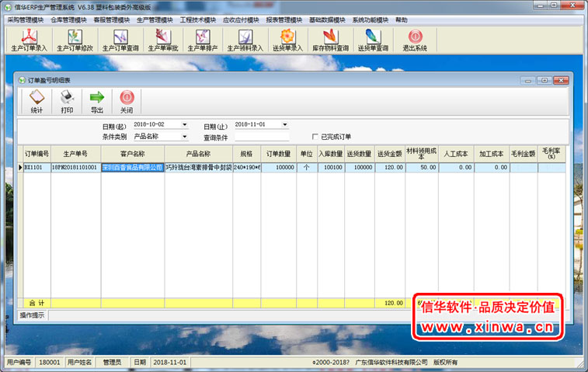Open 送货单查询 toolbar icon
The image size is (588, 372).
coord(373,40)
